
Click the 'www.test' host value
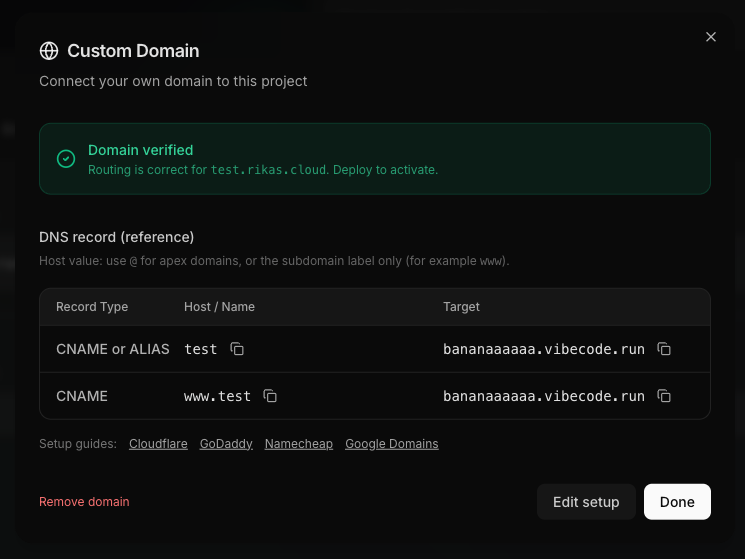tap(218, 396)
